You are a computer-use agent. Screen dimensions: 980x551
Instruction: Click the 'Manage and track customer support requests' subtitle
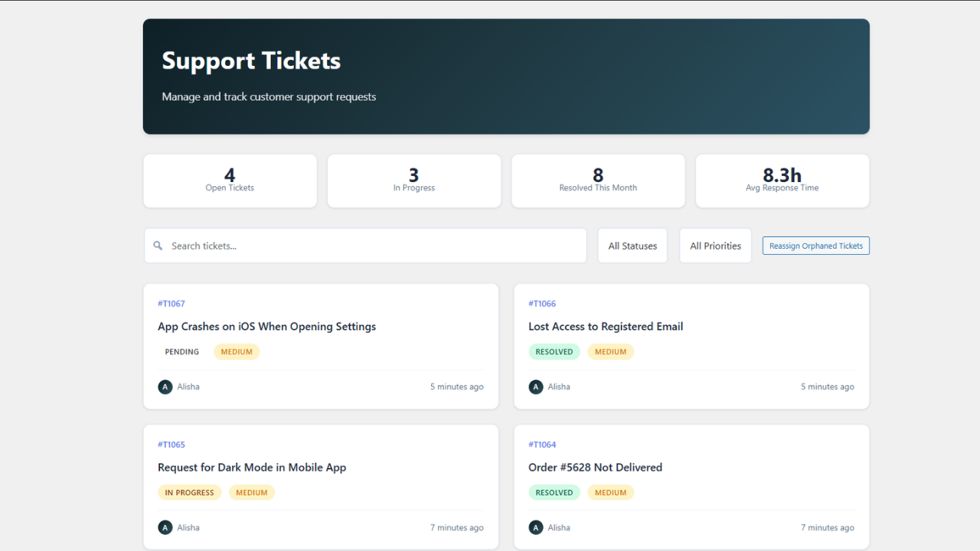pyautogui.click(x=269, y=96)
